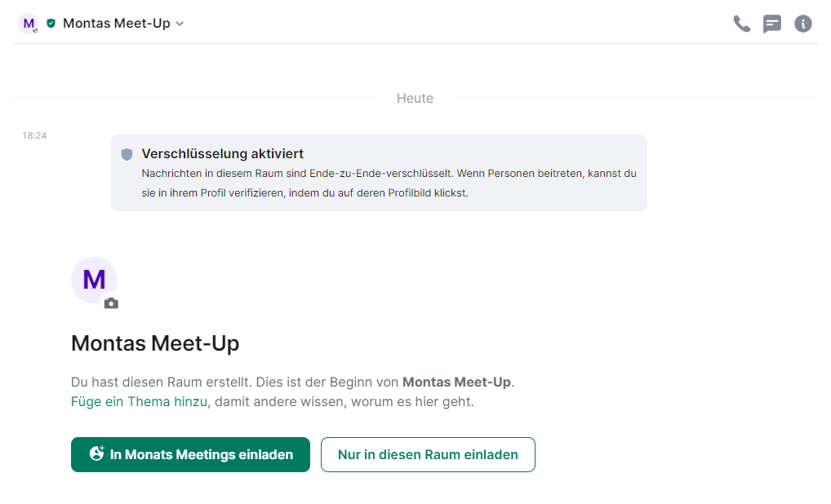This screenshot has width=831, height=504.
Task: Click the grey shield in the encryption notice
Action: coord(127,154)
